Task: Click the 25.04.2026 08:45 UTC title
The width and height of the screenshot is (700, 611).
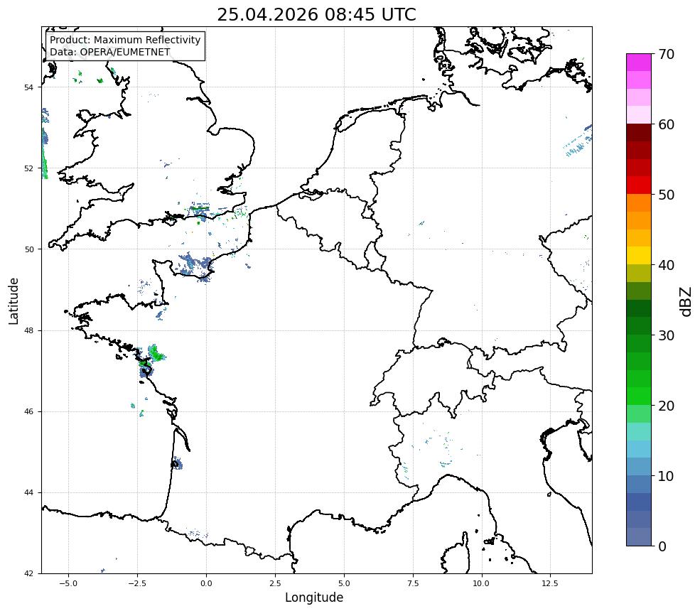Action: pos(316,15)
